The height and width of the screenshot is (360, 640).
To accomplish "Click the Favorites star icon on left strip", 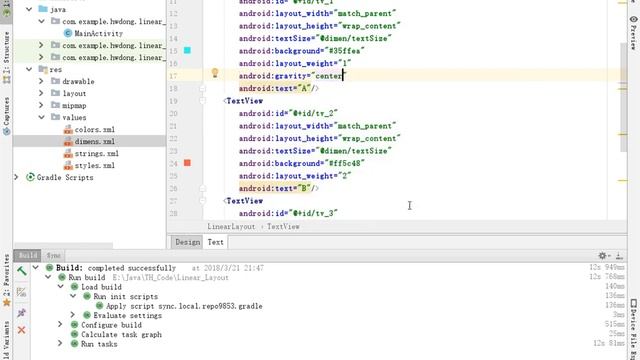I will (x=7, y=302).
